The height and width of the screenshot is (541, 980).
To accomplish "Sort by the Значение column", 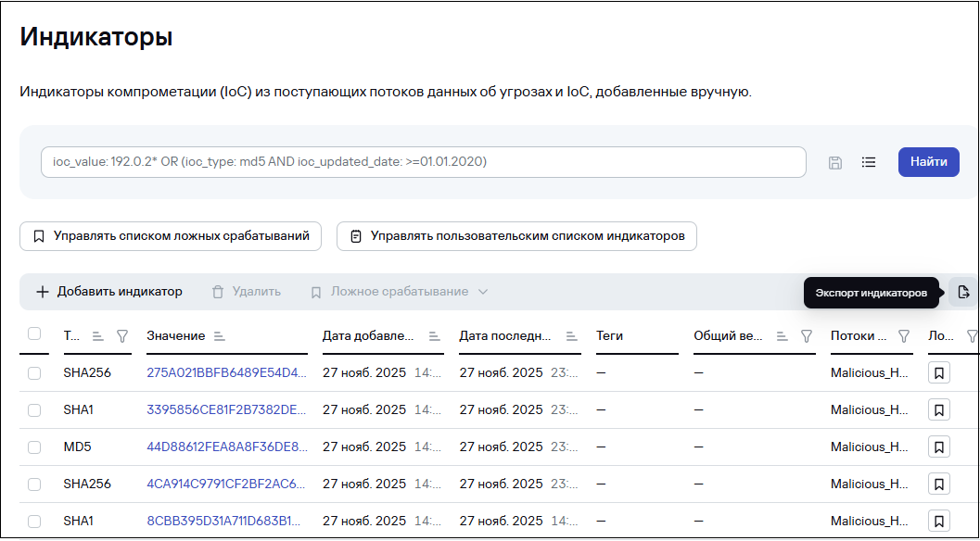I will click(x=219, y=336).
